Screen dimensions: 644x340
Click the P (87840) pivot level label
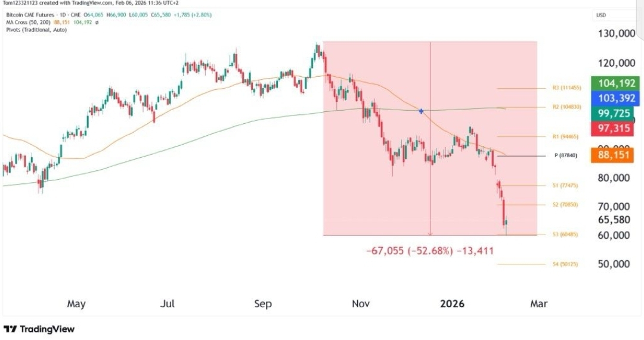coord(565,156)
